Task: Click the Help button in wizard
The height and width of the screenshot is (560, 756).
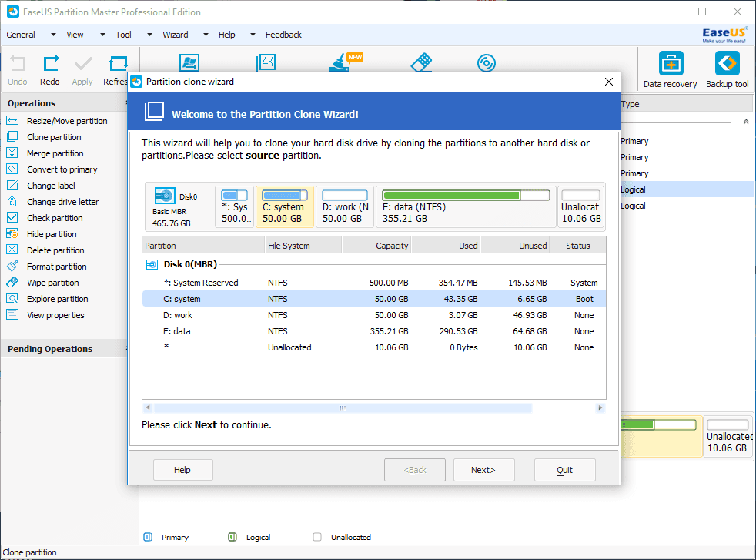Action: click(x=182, y=470)
